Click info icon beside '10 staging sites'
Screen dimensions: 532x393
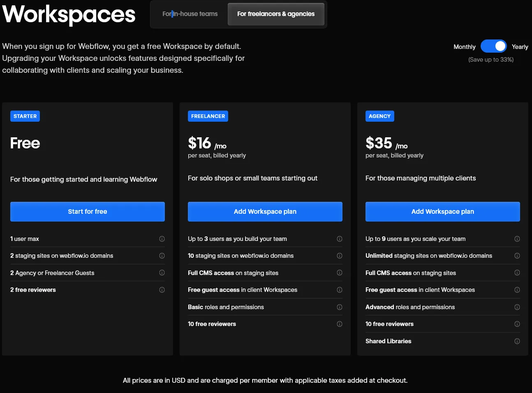click(x=340, y=256)
